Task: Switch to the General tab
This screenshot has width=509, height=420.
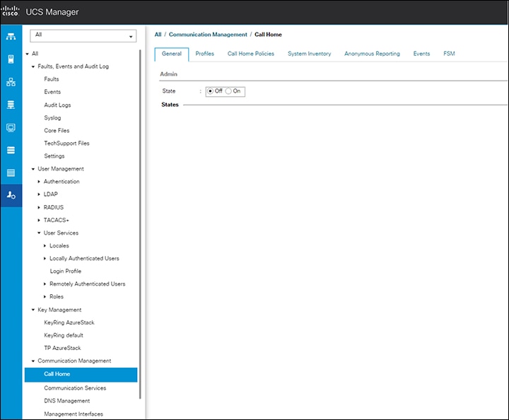Action: click(x=171, y=54)
